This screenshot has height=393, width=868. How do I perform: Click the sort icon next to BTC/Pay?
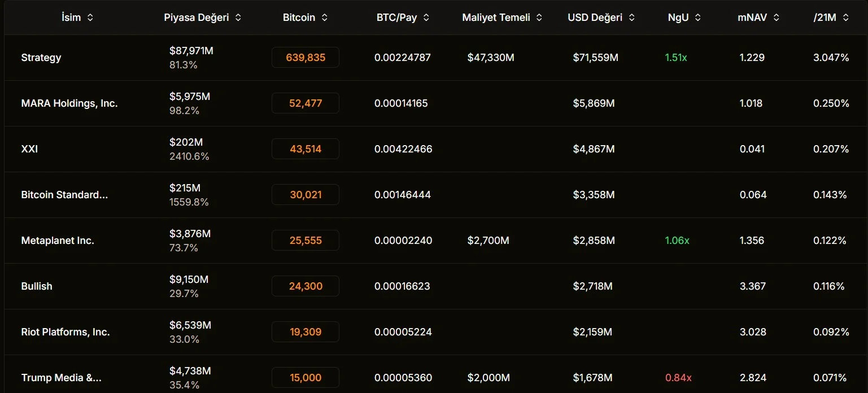coord(426,18)
